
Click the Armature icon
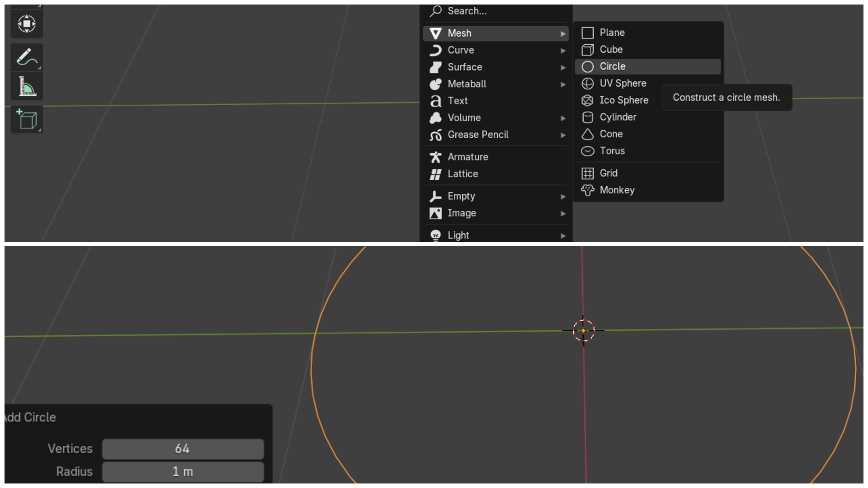[x=435, y=157]
